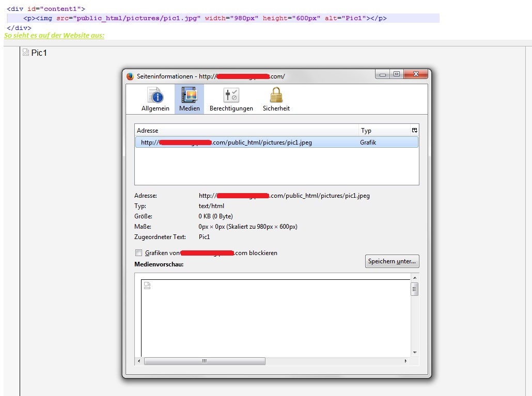The image size is (532, 396).
Task: Click the Firefox icon in dialog title bar
Action: (130, 76)
